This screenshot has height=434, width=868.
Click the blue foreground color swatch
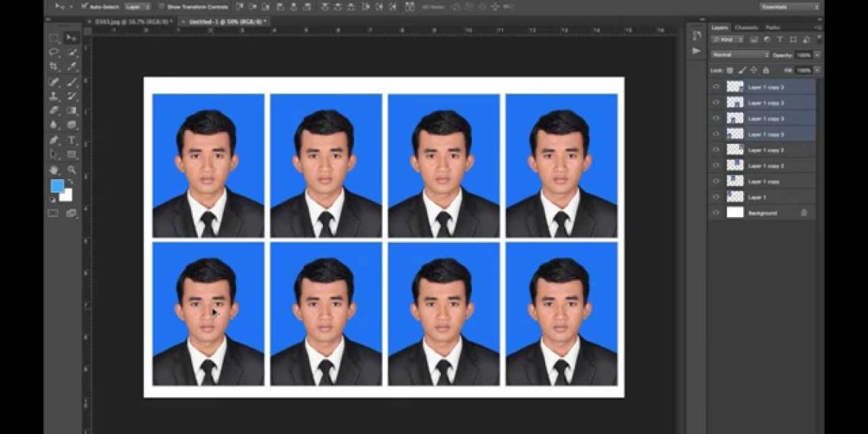click(58, 186)
